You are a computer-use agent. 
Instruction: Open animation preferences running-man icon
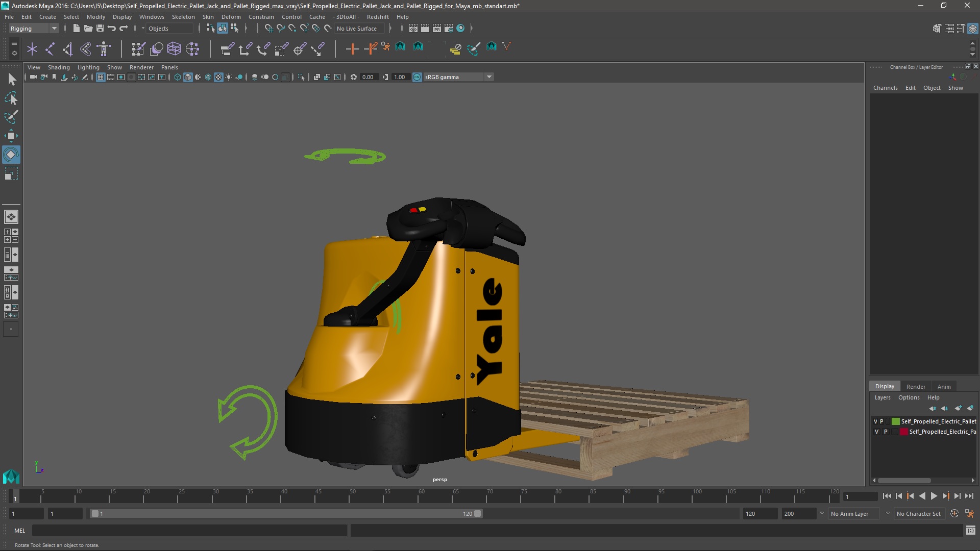[x=969, y=514]
